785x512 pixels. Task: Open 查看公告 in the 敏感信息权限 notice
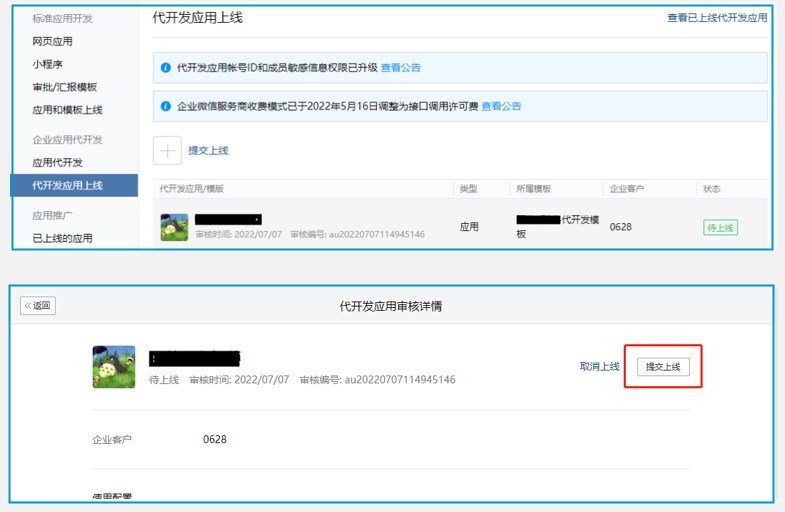[x=401, y=68]
